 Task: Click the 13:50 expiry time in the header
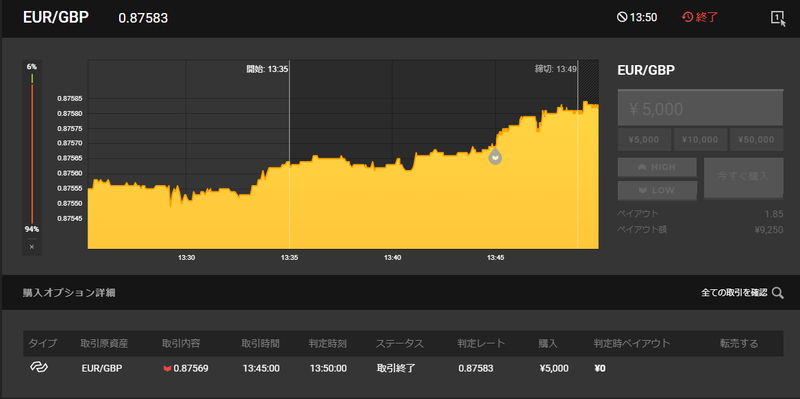643,17
